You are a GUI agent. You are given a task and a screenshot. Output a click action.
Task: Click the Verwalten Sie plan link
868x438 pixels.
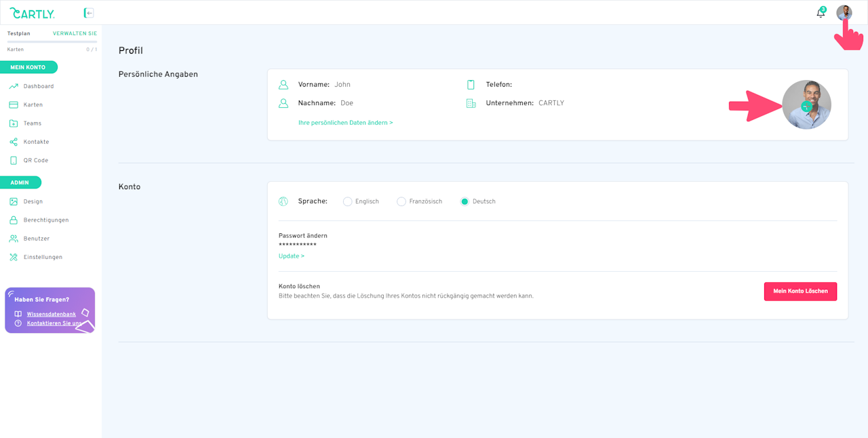(x=75, y=33)
